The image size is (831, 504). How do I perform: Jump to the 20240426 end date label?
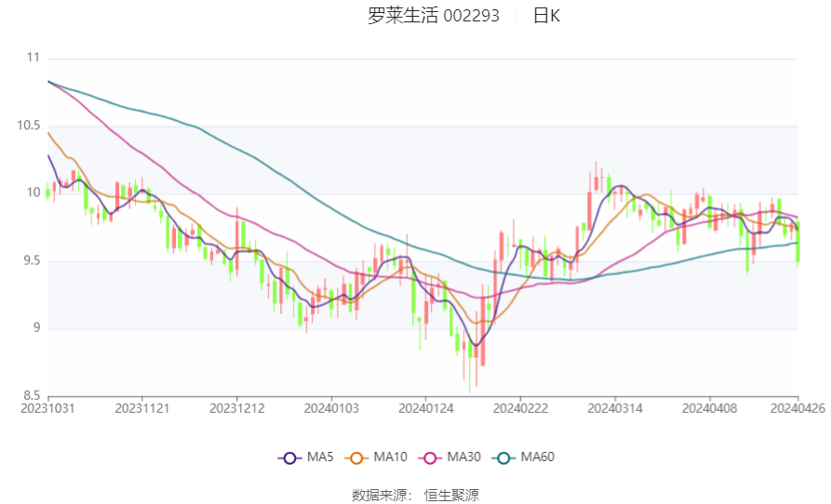797,408
